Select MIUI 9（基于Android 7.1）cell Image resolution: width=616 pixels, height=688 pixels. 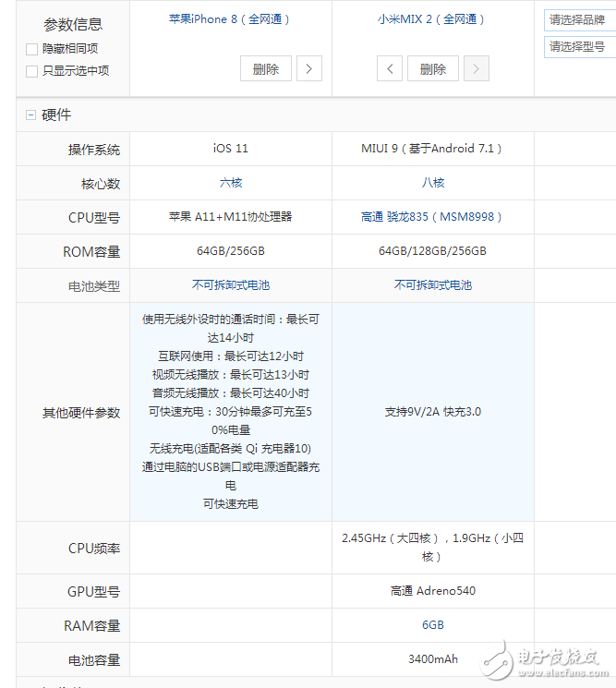[431, 149]
